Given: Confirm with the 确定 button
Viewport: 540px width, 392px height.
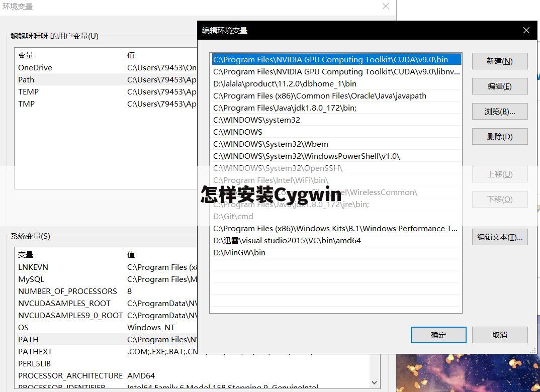Looking at the screenshot, I should pos(438,335).
